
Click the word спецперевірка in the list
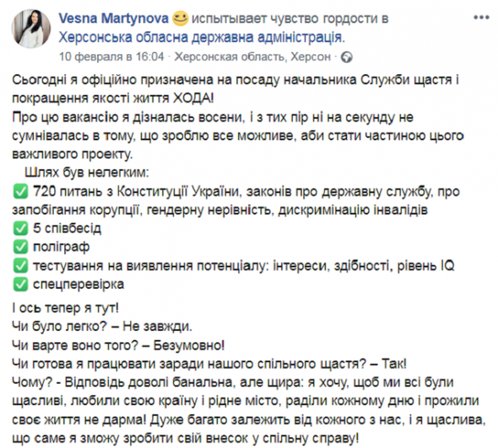click(x=79, y=283)
